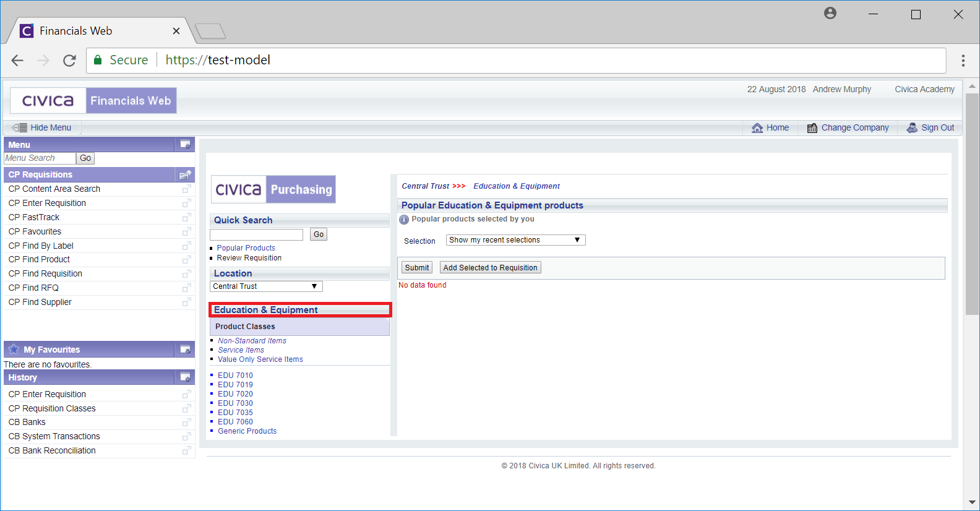Click the browser reload icon
The height and width of the screenshot is (511, 980).
pos(69,60)
